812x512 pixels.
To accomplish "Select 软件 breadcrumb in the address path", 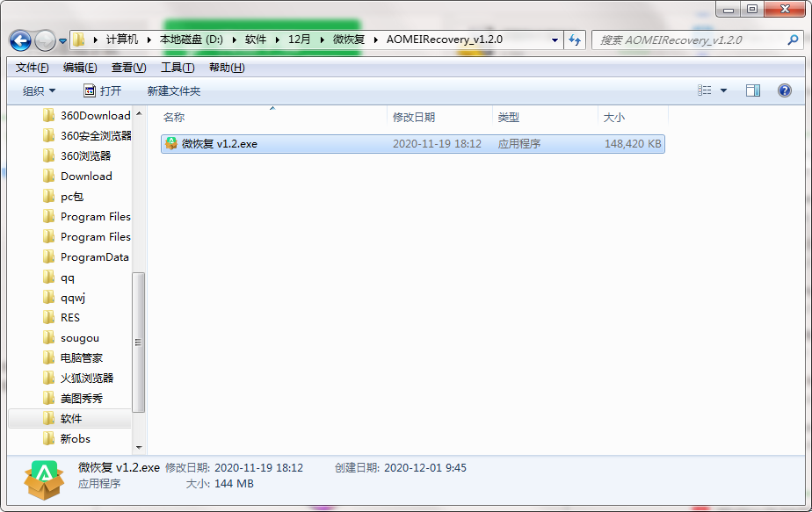I will point(256,40).
